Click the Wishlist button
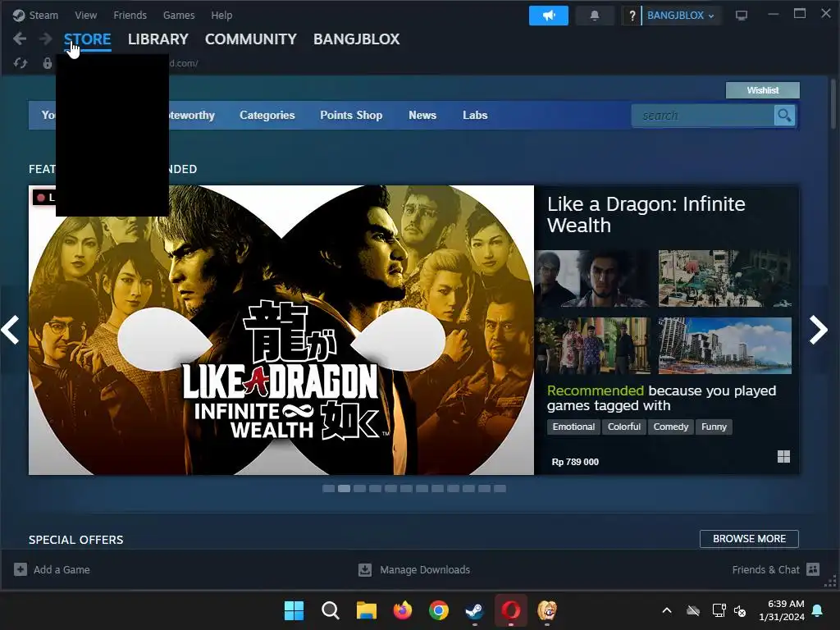Viewport: 840px width, 630px height. pyautogui.click(x=762, y=90)
